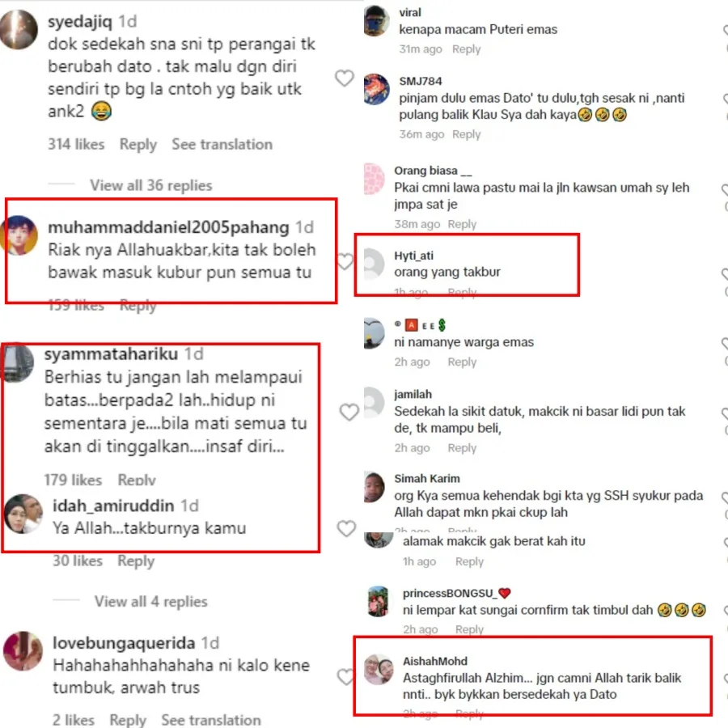Screen dimensions: 728x728
Task: Open Simah Karim's profile name
Action: [426, 479]
